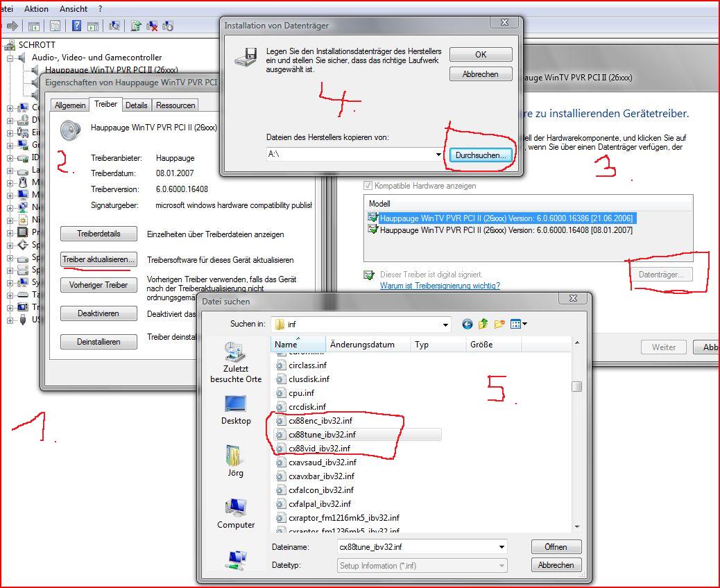Click the Update Driver Software toolbar icon

[135, 26]
